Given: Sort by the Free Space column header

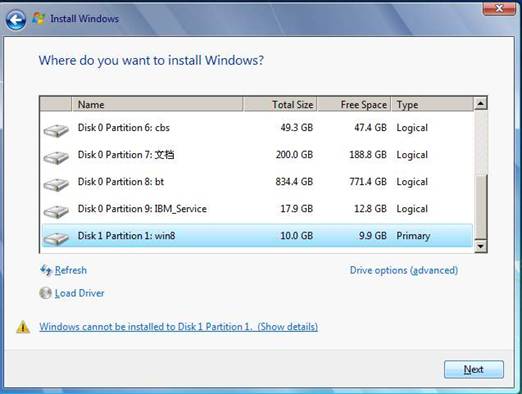Looking at the screenshot, I should pos(354,104).
